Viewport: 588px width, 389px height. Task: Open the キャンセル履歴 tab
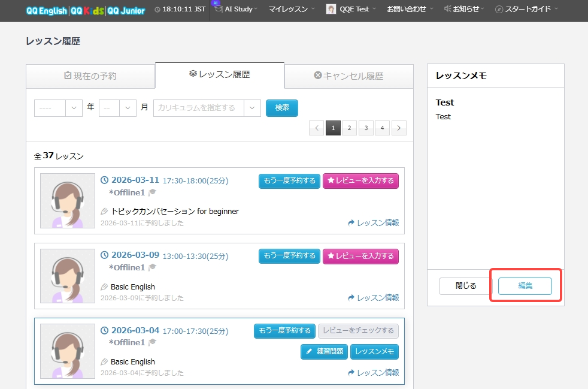click(x=348, y=76)
